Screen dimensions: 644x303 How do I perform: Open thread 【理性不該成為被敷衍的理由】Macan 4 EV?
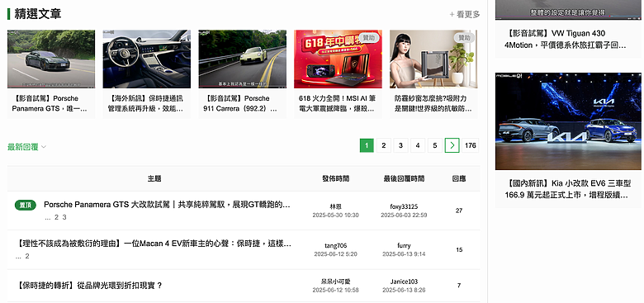click(154, 244)
